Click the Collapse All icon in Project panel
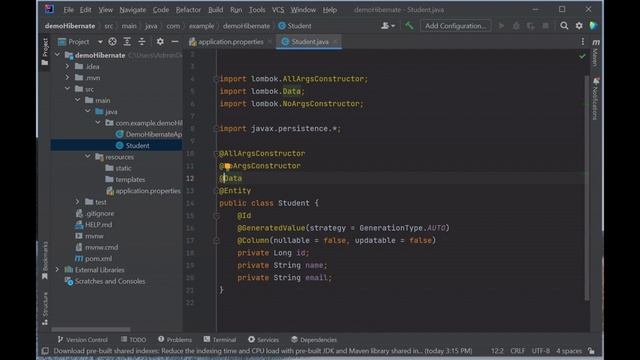 (142, 42)
